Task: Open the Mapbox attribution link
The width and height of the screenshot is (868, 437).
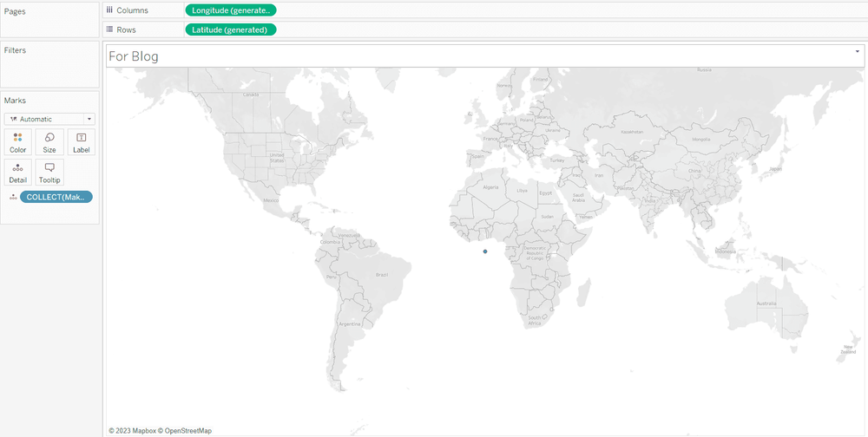Action: click(142, 430)
